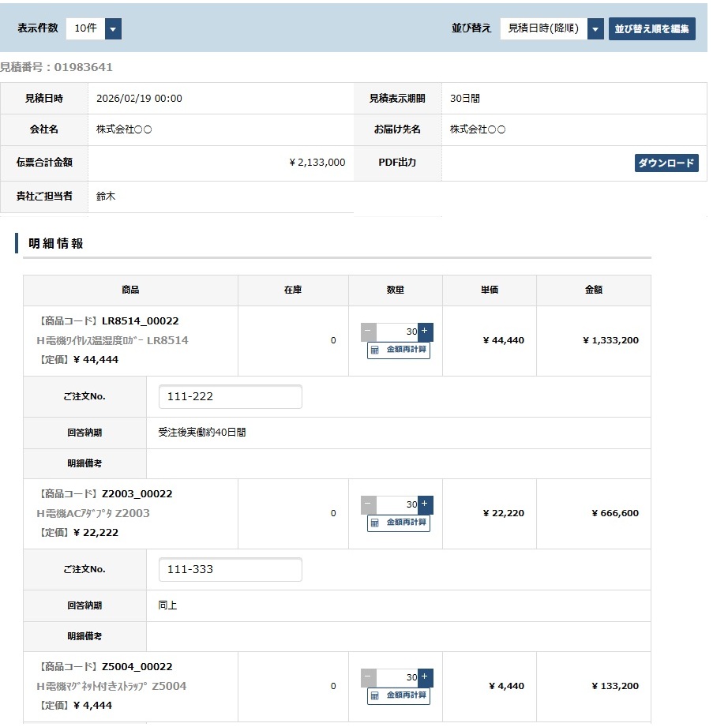This screenshot has width=728, height=727.
Task: Click the quantity field of Z5004
Action: point(396,677)
